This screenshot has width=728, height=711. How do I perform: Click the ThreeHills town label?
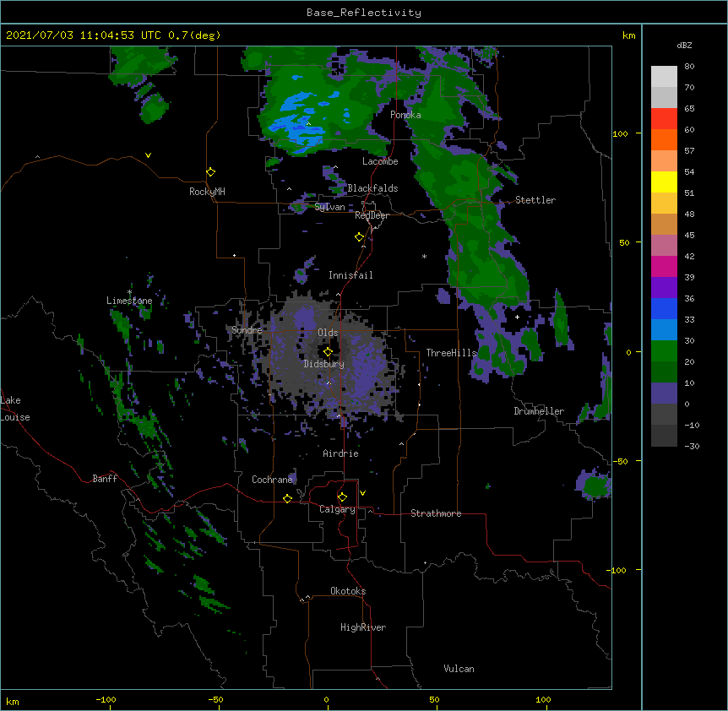[x=451, y=353]
